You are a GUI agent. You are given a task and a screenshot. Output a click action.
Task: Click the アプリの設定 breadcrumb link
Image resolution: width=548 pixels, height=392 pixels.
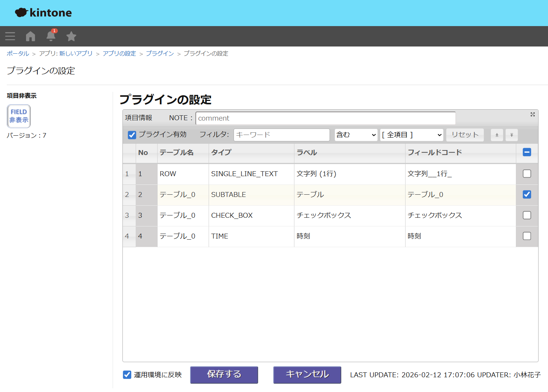119,54
